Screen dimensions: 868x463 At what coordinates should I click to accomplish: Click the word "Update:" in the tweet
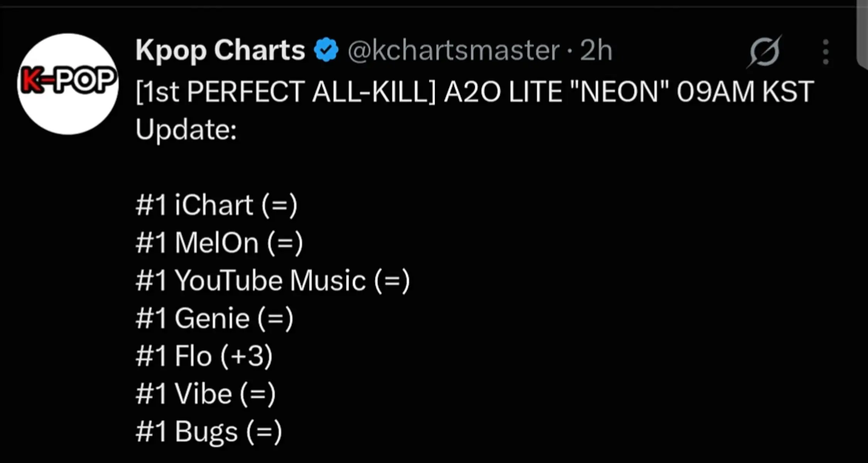point(186,130)
